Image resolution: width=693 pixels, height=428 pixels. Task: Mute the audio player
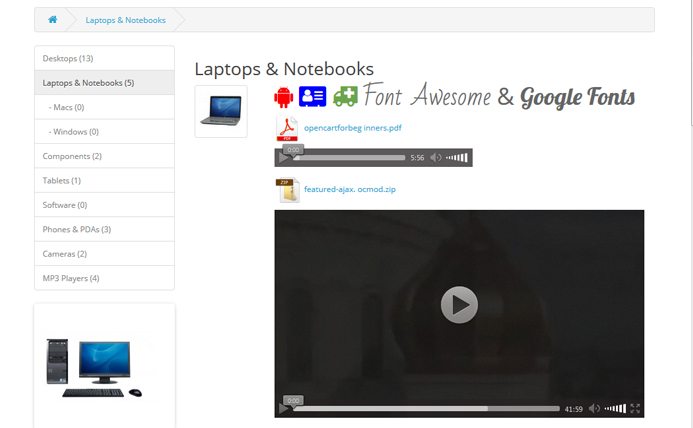click(436, 157)
